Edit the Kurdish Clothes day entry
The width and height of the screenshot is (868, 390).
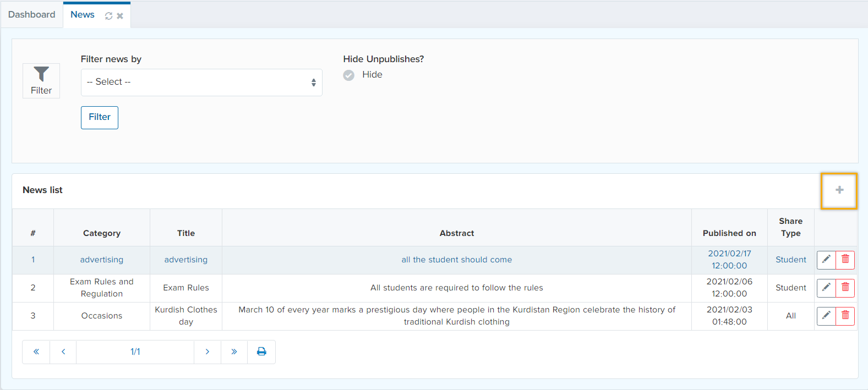pos(826,316)
